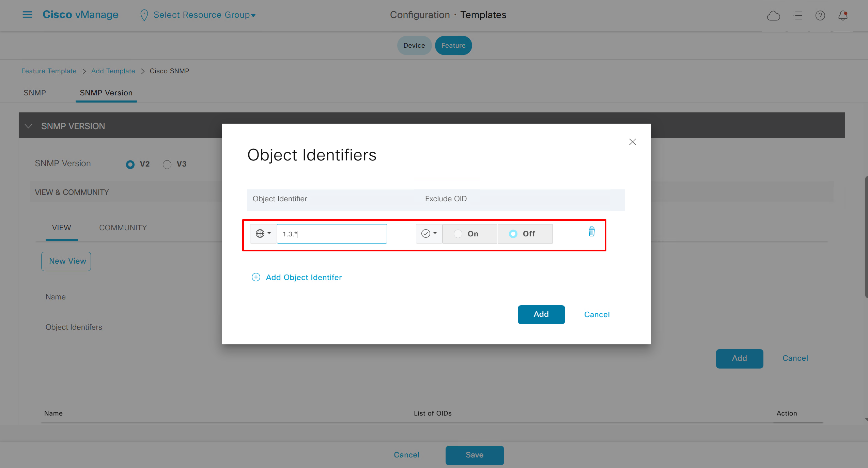This screenshot has width=868, height=468.
Task: Set Exclude OID to Off
Action: click(x=513, y=234)
